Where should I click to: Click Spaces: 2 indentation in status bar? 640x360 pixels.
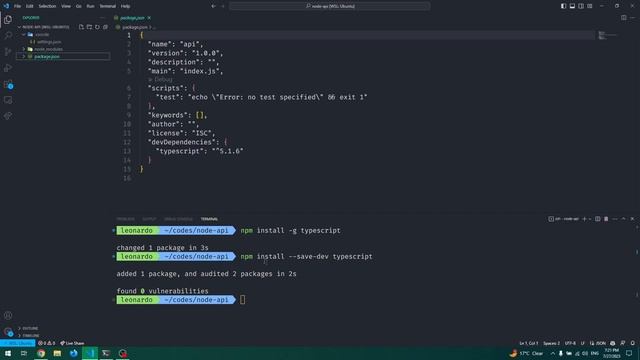pos(551,343)
